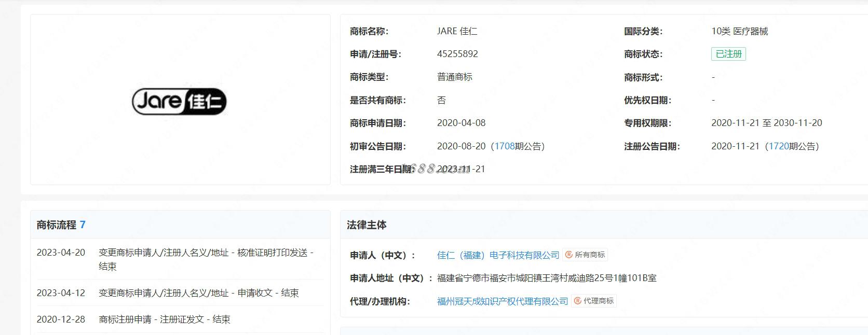Select the exclusive period 2020-11-21 至 2030-11-20
Screen dimensions: 868x335
point(766,123)
